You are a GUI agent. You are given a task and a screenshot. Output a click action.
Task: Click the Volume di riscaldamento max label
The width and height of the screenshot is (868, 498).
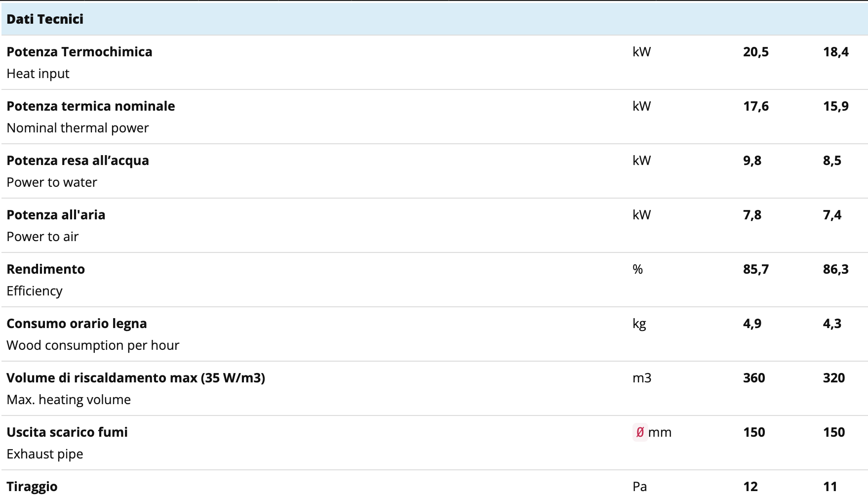136,378
